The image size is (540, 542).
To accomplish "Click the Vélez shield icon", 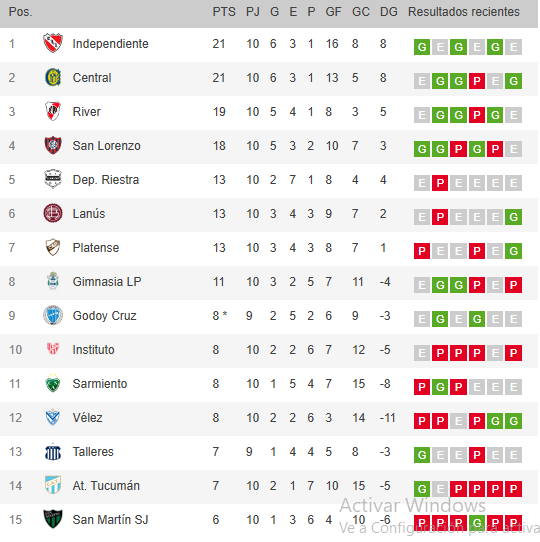I will (x=53, y=417).
